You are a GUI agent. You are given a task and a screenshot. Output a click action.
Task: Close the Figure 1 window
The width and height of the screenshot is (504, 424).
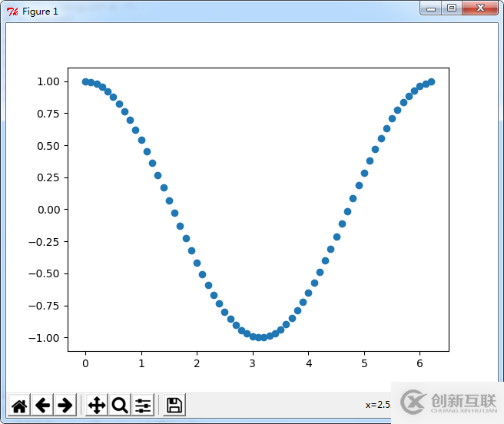pos(480,8)
